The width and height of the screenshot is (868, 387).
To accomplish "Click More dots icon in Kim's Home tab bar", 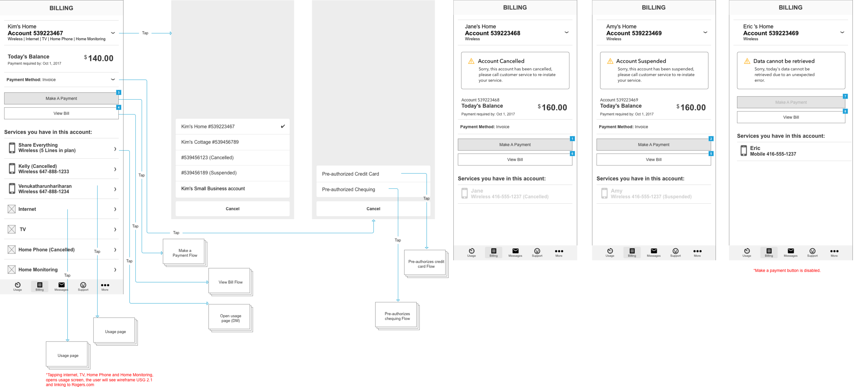I will tap(105, 286).
